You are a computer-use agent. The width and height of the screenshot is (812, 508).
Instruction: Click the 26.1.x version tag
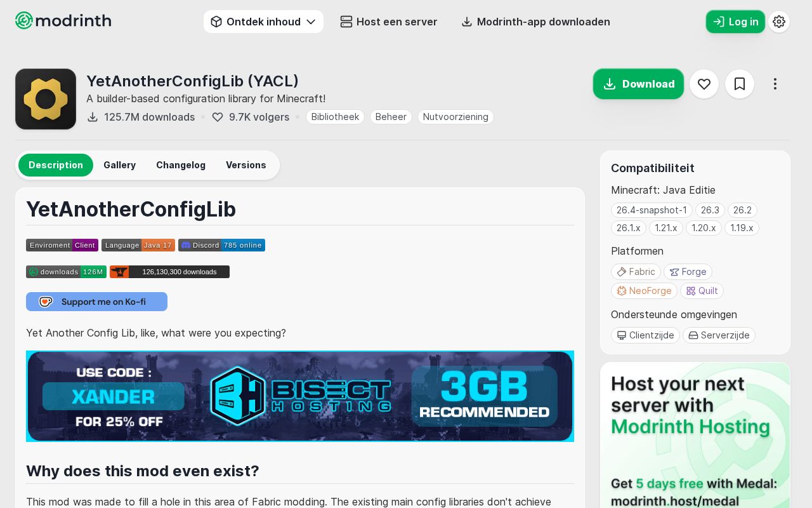629,228
